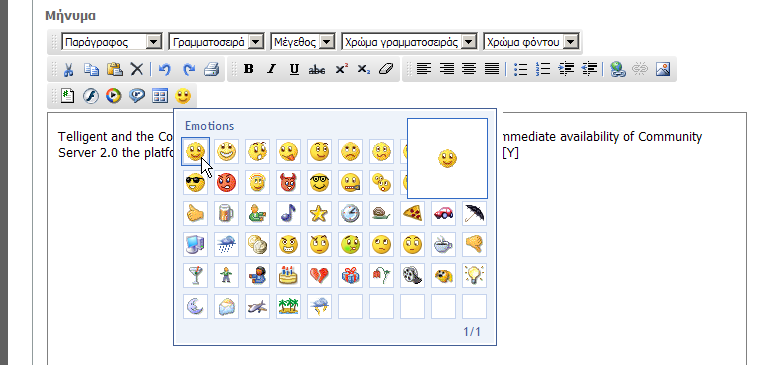Choose the yellow star emoticon
Image resolution: width=765 pixels, height=365 pixels.
click(319, 214)
